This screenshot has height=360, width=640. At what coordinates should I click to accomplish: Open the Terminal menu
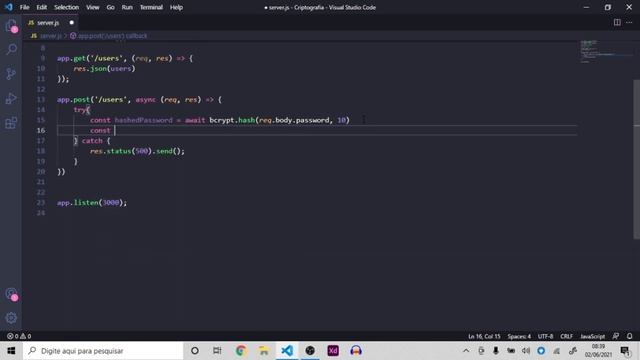[x=151, y=7]
